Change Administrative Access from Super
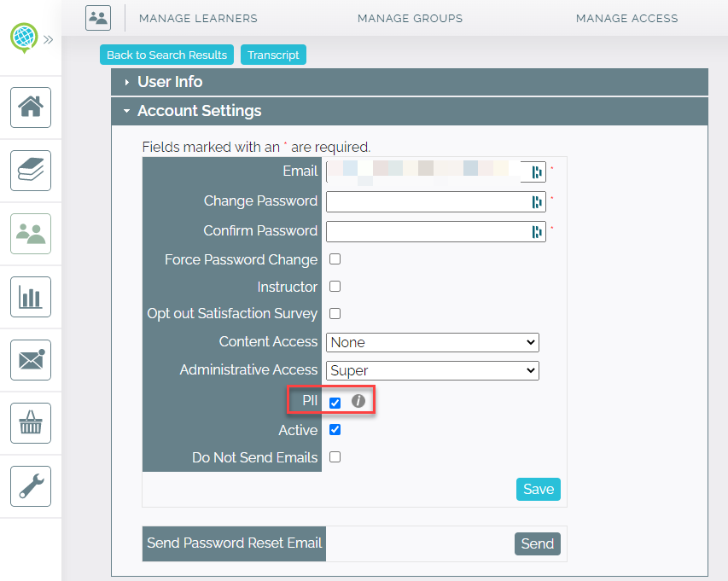This screenshot has width=728, height=581. click(x=432, y=370)
